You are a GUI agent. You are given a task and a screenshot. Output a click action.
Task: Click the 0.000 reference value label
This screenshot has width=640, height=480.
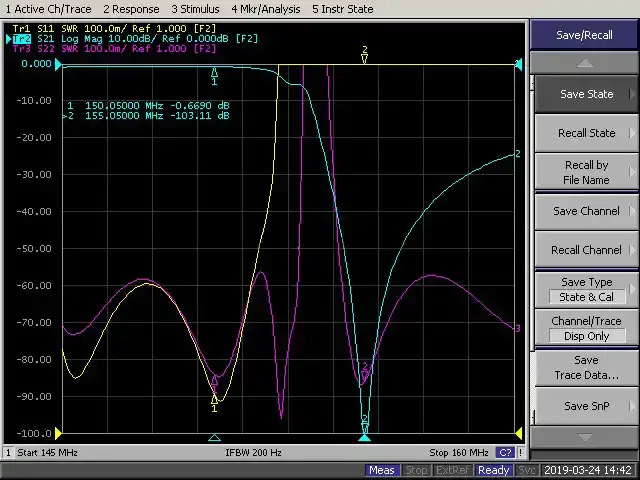pyautogui.click(x=36, y=64)
